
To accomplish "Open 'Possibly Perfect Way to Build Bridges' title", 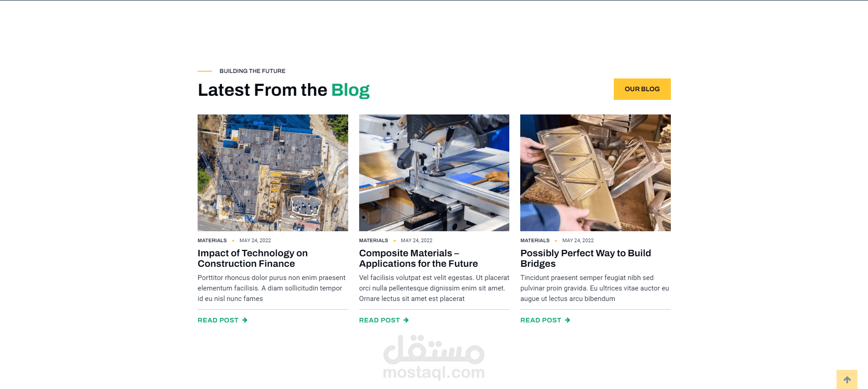I will (586, 258).
